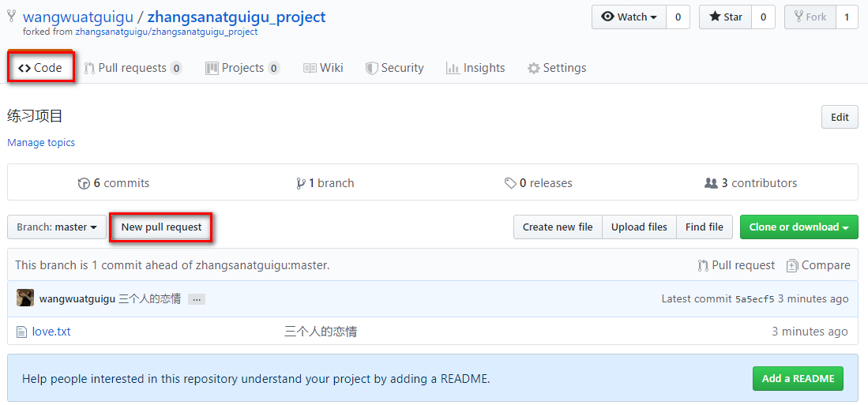Open the Insights tab
The height and width of the screenshot is (405, 868).
coord(475,68)
